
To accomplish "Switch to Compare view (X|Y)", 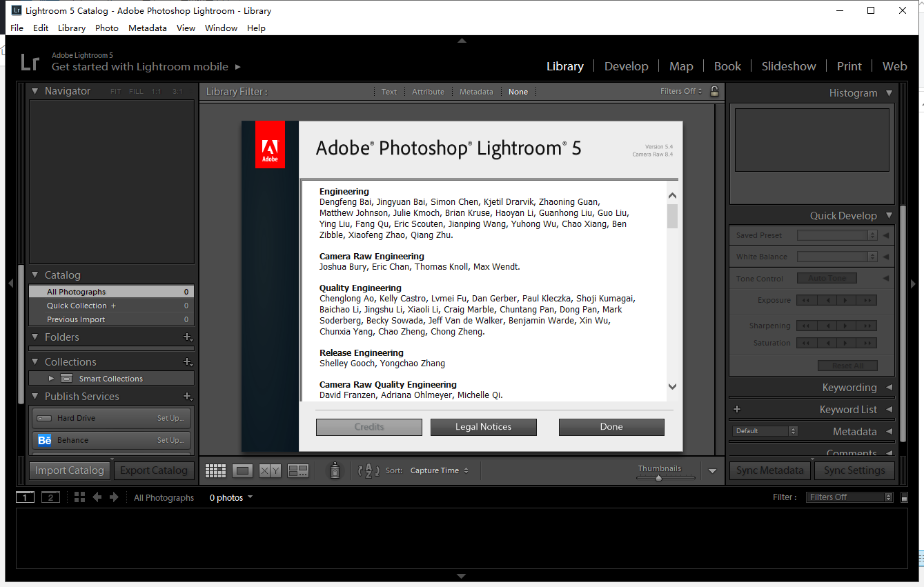I will [x=270, y=470].
